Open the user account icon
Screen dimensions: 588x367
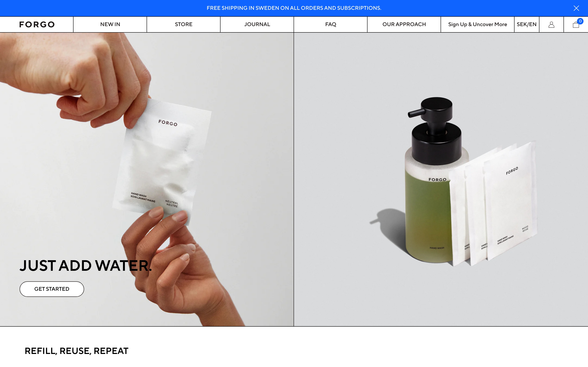pyautogui.click(x=551, y=24)
